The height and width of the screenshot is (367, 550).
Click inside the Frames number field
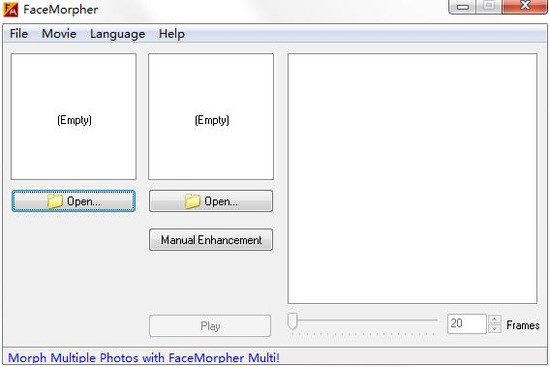[467, 323]
